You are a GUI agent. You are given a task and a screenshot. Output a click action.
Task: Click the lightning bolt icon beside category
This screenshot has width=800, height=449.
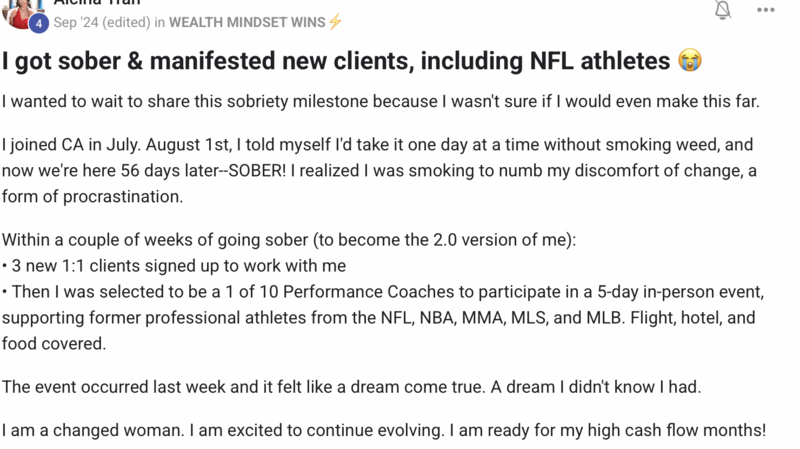[335, 22]
